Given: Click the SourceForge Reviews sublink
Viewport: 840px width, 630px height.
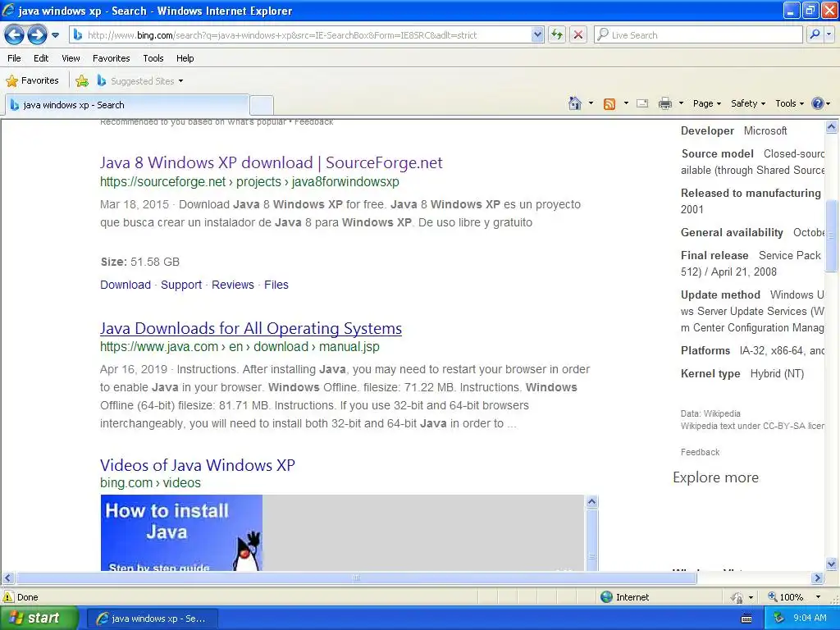Looking at the screenshot, I should (x=232, y=285).
